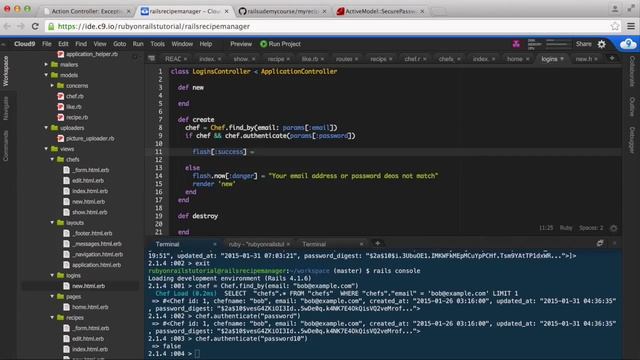Collapse the logins folder
The height and width of the screenshot is (360, 640).
pos(52,276)
